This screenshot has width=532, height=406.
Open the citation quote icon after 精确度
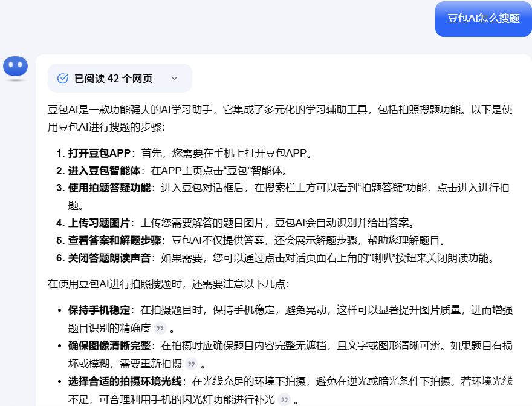pyautogui.click(x=160, y=329)
